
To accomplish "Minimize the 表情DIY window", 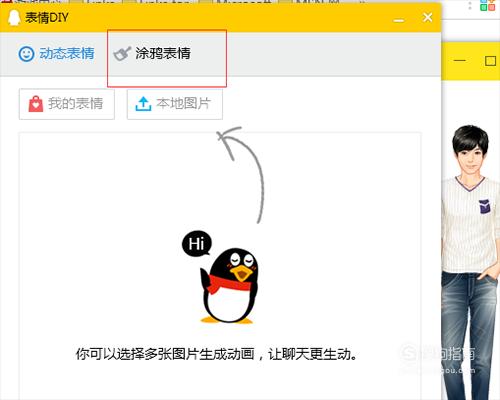I will (398, 20).
